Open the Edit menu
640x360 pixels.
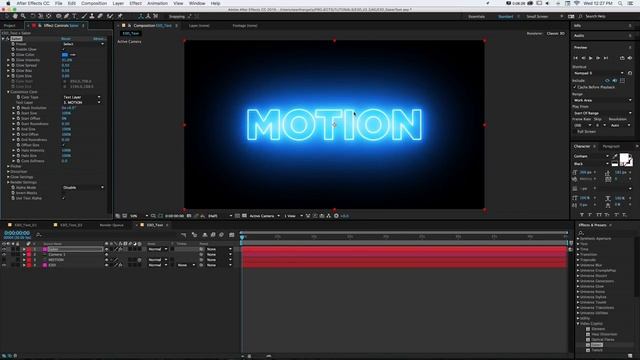tap(71, 3)
